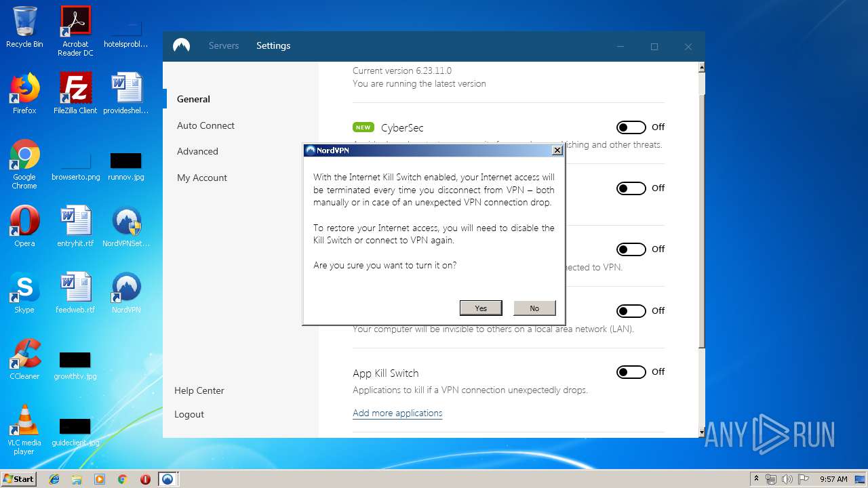The width and height of the screenshot is (868, 488).
Task: Select Advanced in the settings sidebar
Action: [x=197, y=151]
